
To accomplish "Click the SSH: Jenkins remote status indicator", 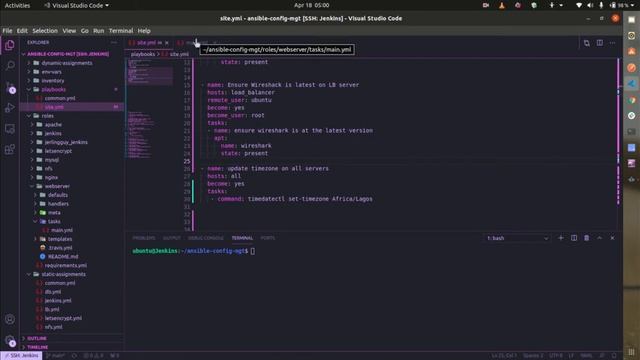I will pyautogui.click(x=21, y=356).
